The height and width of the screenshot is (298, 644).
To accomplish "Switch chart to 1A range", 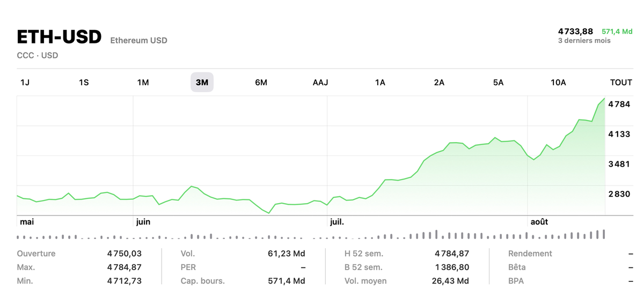I will click(380, 83).
